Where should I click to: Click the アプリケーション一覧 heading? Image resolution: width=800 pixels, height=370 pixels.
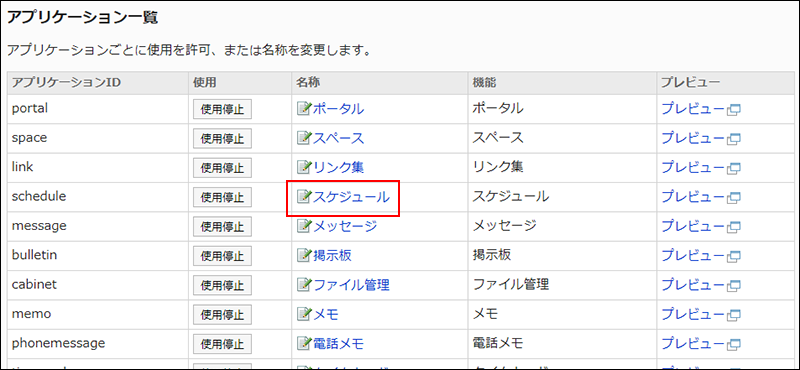point(82,18)
